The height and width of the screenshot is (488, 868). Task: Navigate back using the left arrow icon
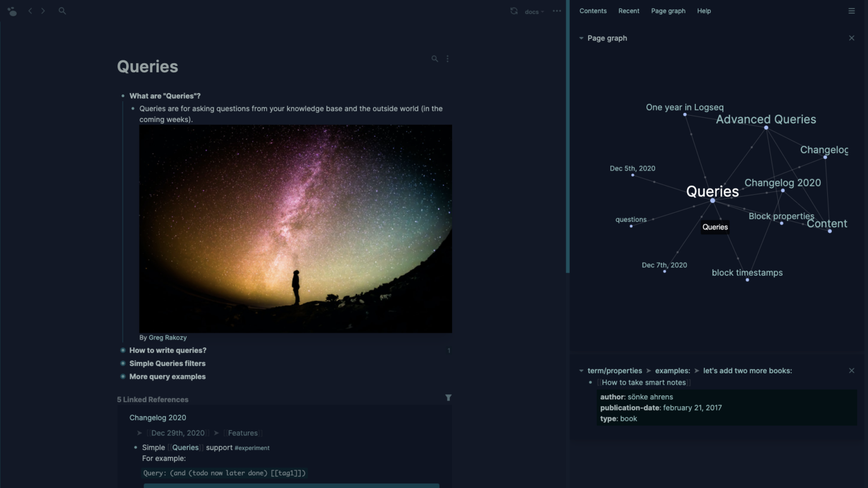pos(30,10)
